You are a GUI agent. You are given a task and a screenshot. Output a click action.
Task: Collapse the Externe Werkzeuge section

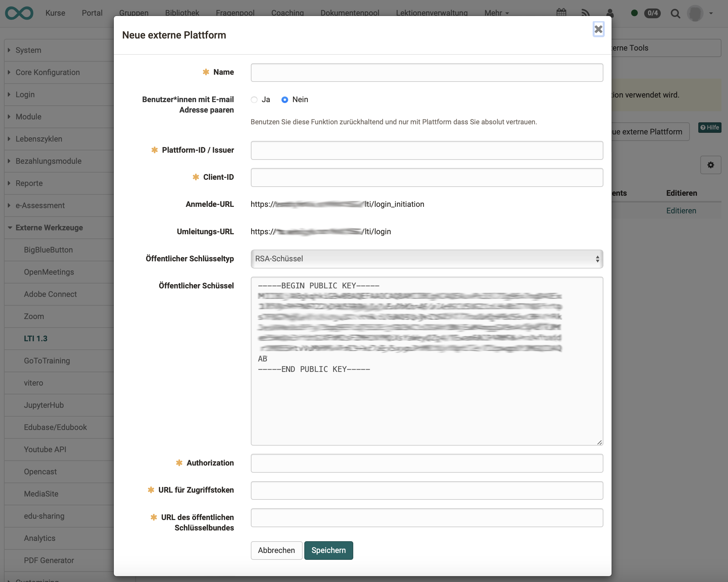pos(49,227)
